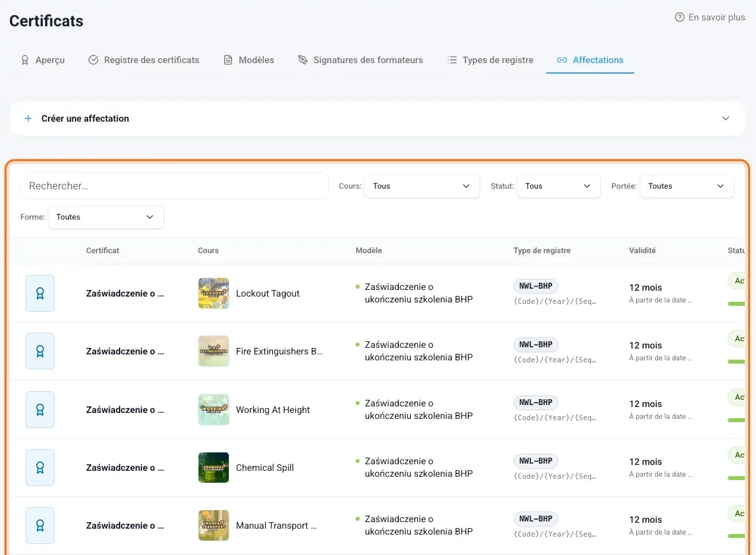Open the Fire Extinguishers course thumbnail
756x555 pixels.
tap(214, 351)
